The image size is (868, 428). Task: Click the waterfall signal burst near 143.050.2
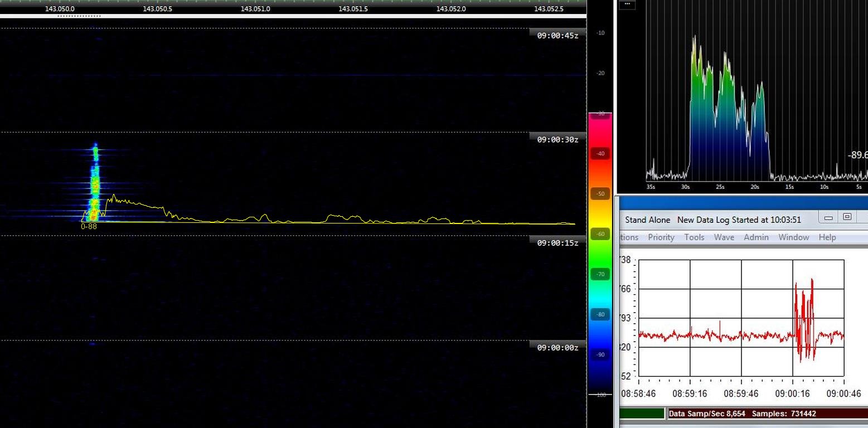(95, 184)
